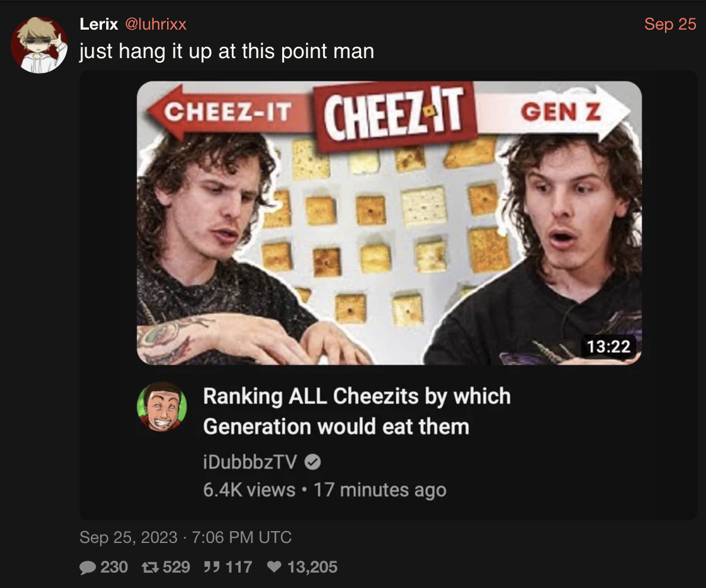Click the 13,205 likes count
The width and height of the screenshot is (706, 588).
click(x=312, y=567)
